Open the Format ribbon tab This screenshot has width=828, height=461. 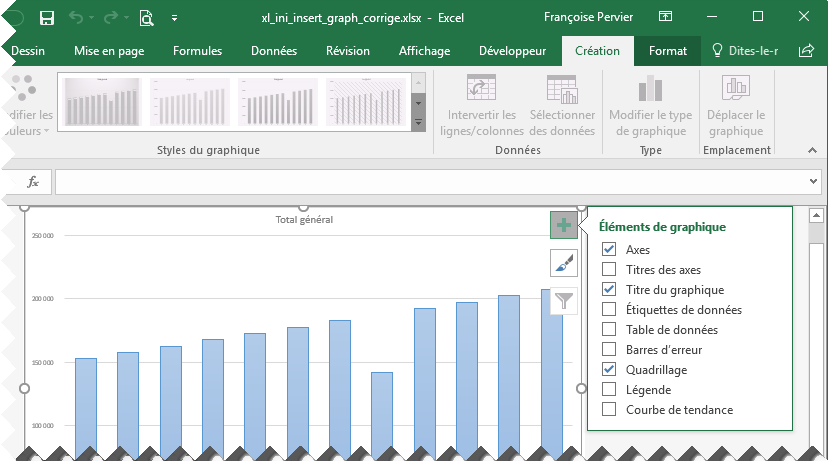pos(668,51)
